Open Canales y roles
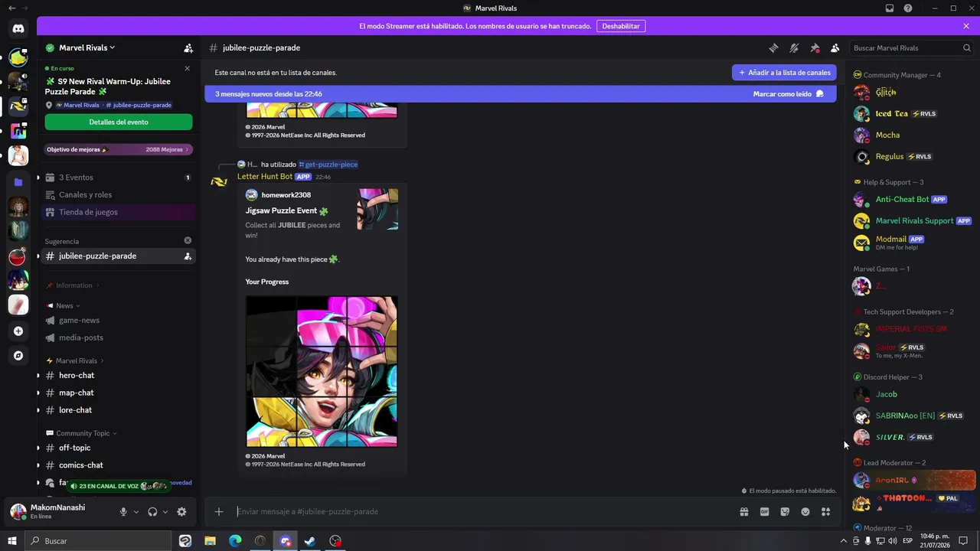Screen dimensions: 980x551 click(119, 195)
